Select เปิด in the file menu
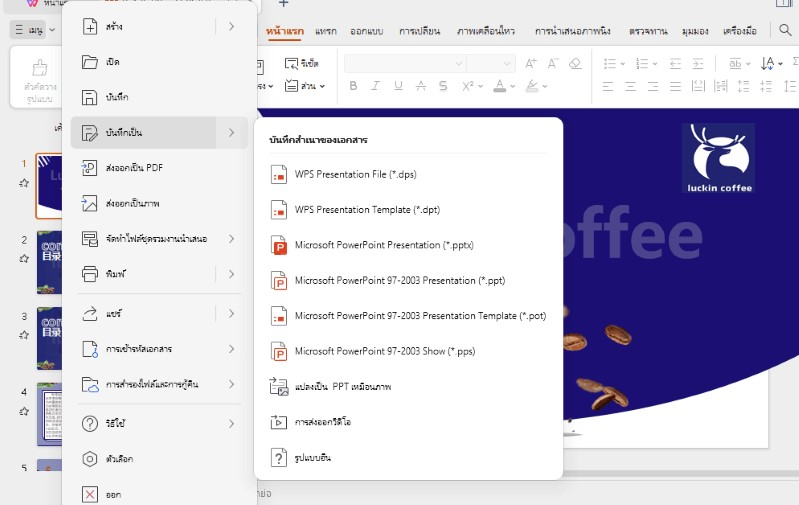The image size is (799, 505). click(159, 62)
